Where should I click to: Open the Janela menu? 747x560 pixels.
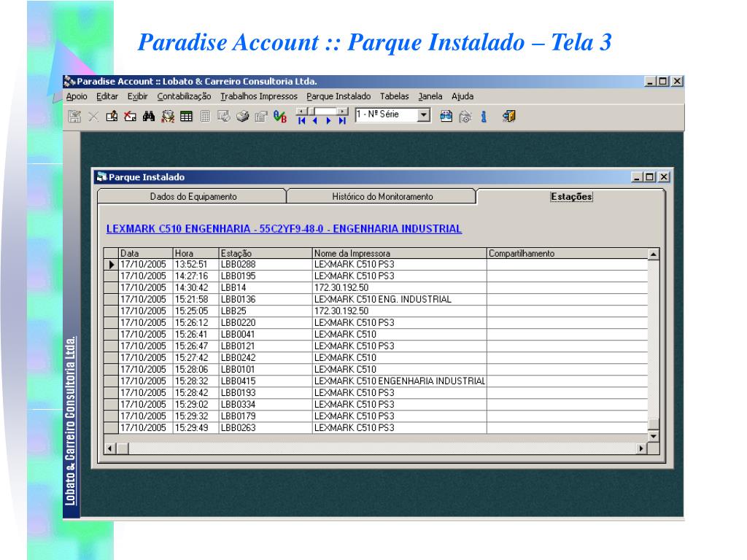tap(430, 96)
